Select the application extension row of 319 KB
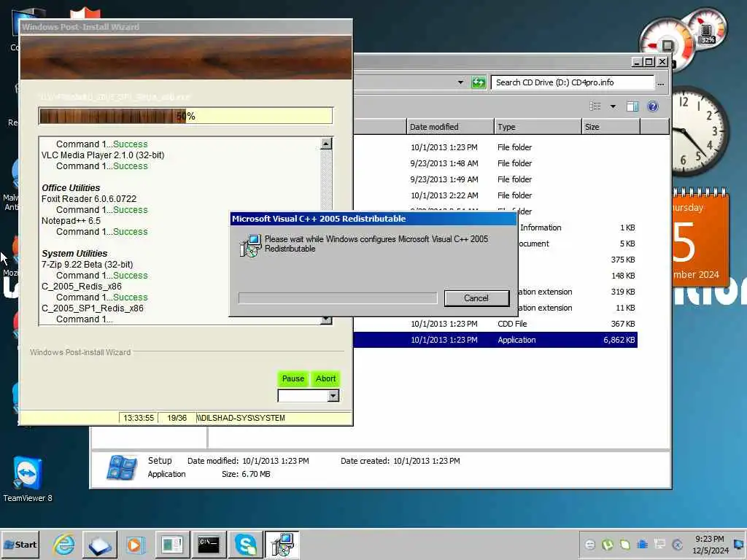The height and width of the screenshot is (560, 747). tap(578, 292)
